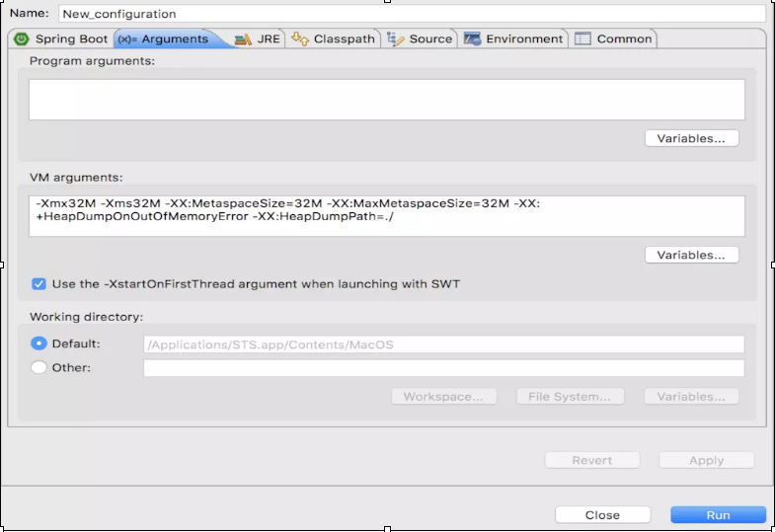Click the Arguments (x)= tab icon
This screenshot has width=775, height=532.
(x=127, y=39)
